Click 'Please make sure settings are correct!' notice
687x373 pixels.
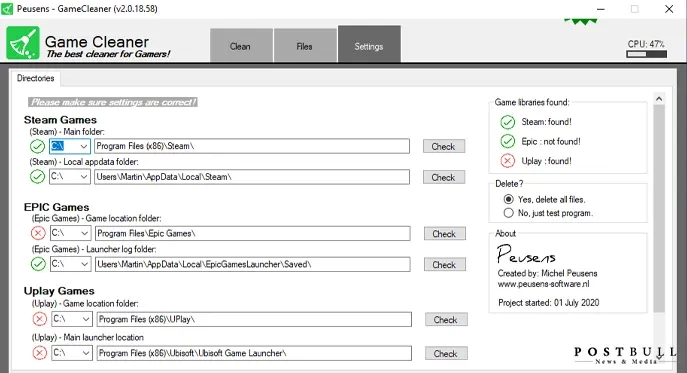click(113, 102)
